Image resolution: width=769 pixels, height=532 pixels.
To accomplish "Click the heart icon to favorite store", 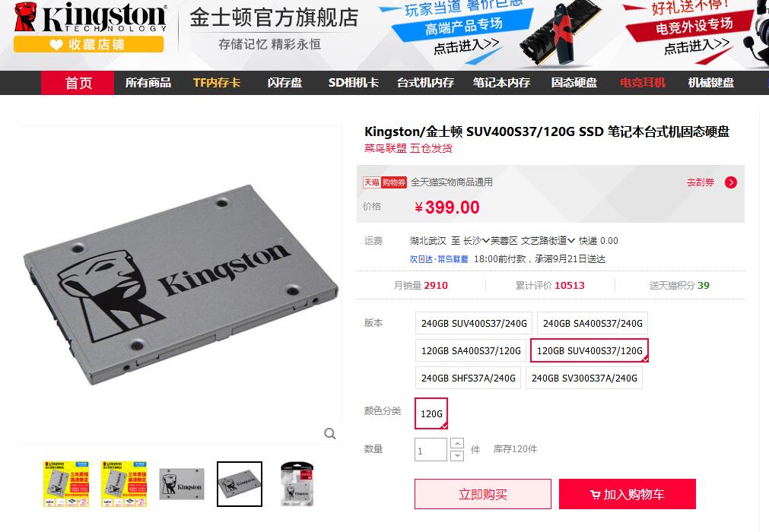I will tap(56, 45).
